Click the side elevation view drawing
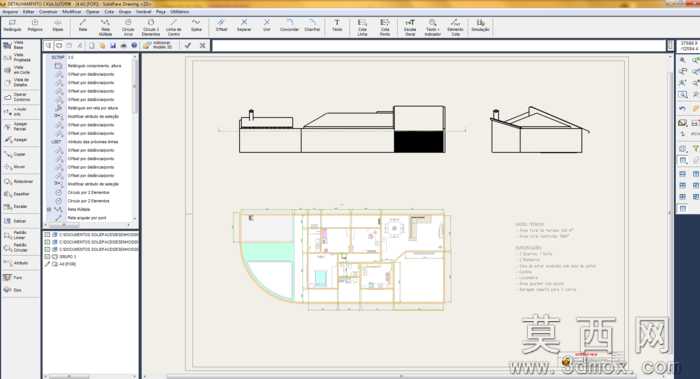 tap(540, 130)
